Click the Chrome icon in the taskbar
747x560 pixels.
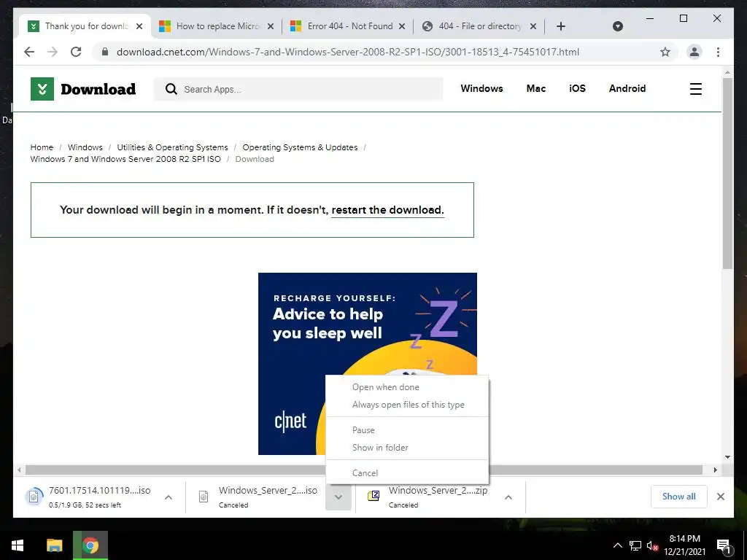[90, 545]
